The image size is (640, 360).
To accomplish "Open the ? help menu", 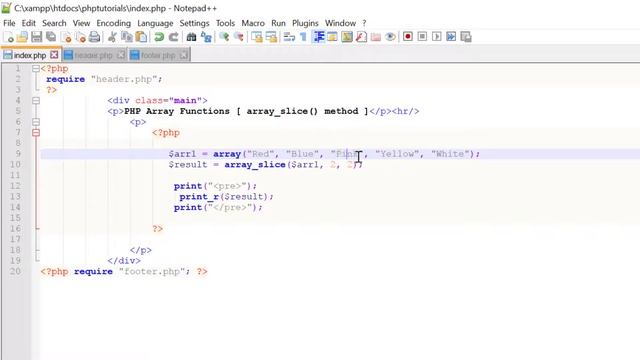I will tap(364, 23).
